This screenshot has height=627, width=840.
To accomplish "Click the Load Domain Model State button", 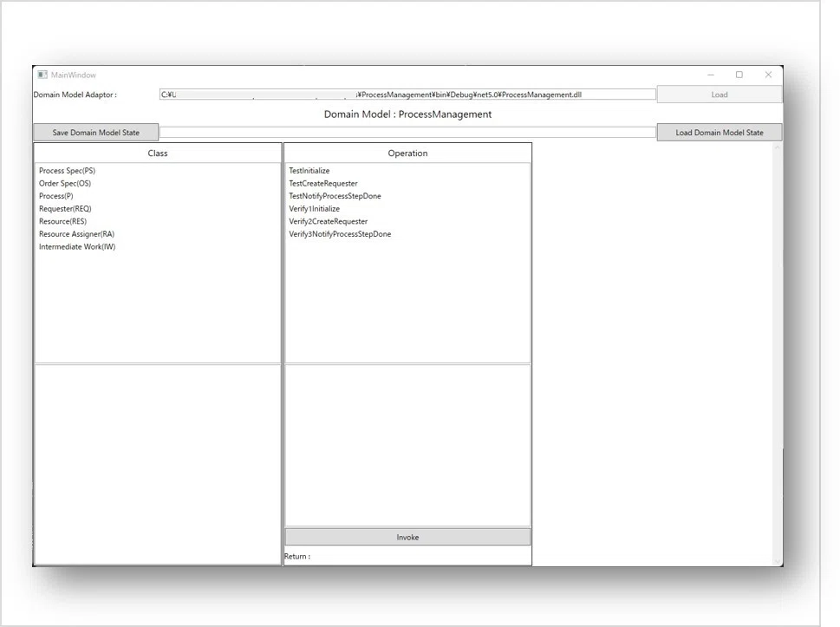I will pos(719,133).
